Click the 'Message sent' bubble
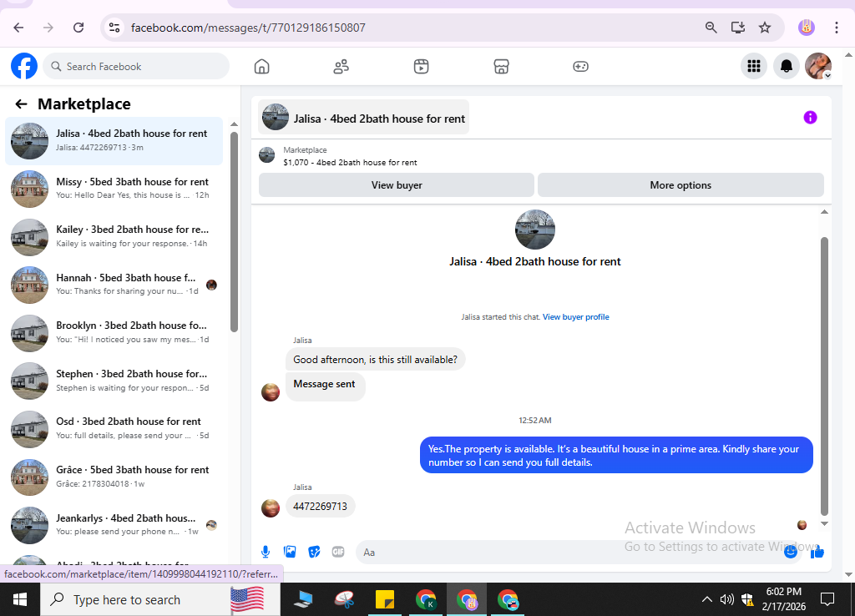Viewport: 855px width, 616px height. (x=325, y=385)
